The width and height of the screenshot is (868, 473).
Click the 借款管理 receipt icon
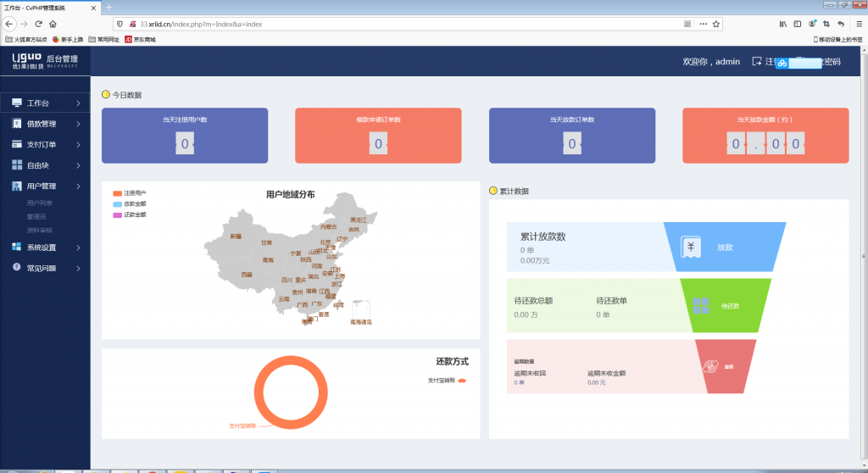coord(17,124)
